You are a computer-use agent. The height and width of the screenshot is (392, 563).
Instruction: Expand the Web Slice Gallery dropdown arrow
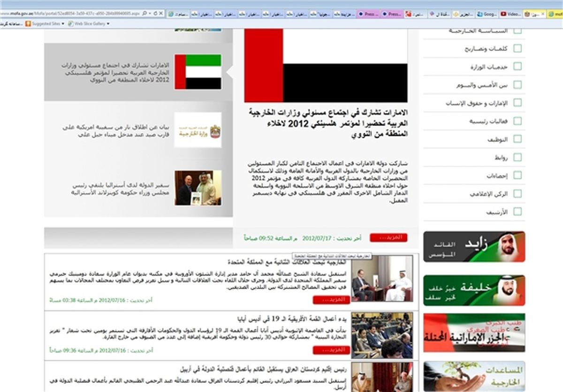(108, 24)
